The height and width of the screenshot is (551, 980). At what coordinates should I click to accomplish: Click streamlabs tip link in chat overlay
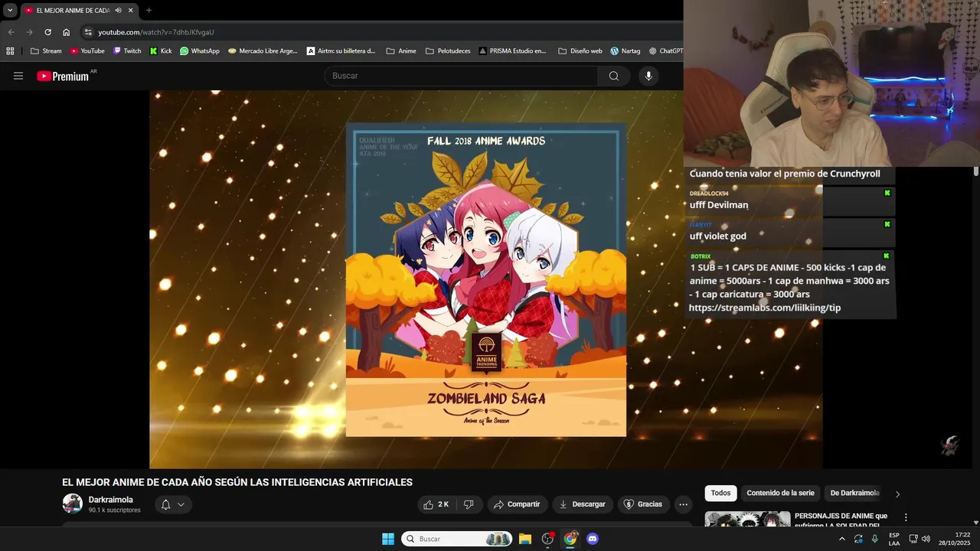(x=765, y=308)
